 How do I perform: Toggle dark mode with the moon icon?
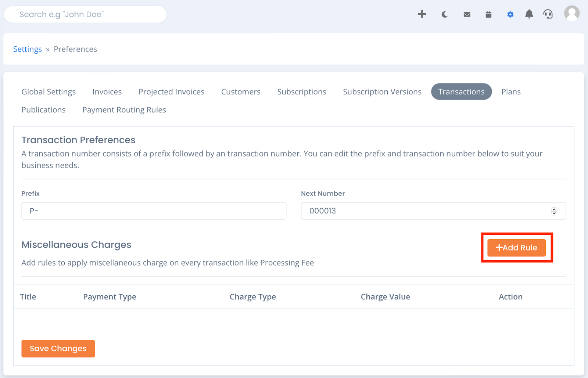(444, 14)
